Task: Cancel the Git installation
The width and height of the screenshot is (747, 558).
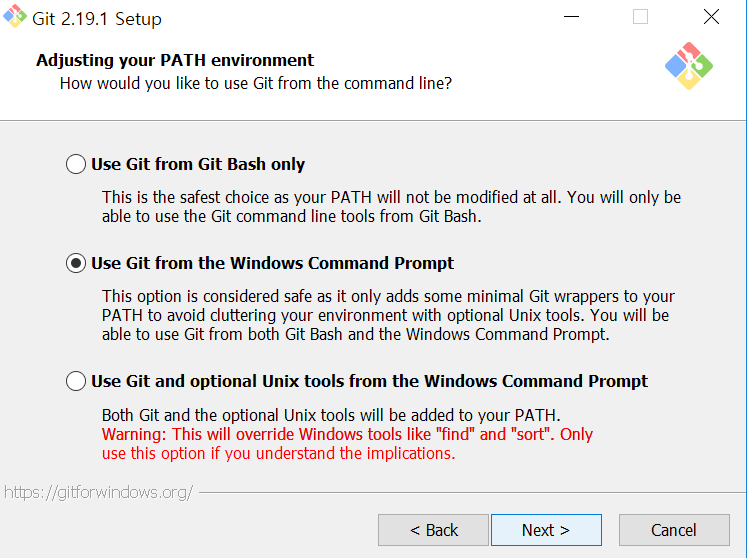Action: tap(674, 530)
